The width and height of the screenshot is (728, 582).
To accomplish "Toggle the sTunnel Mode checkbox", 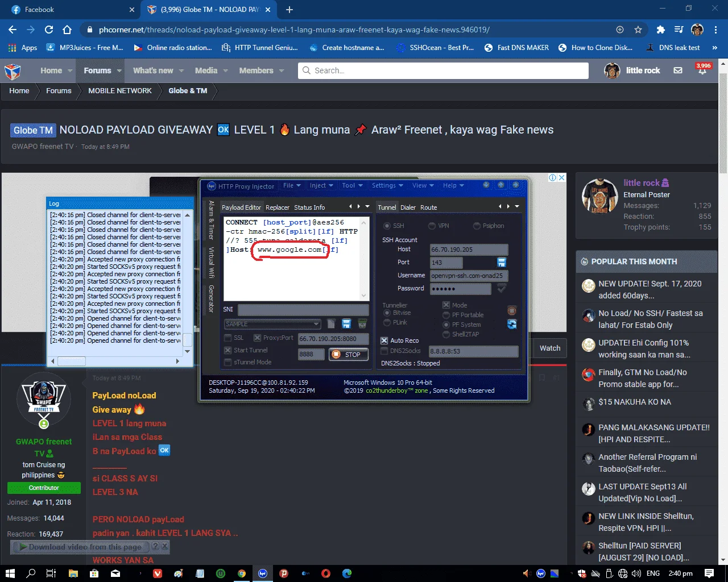I will click(228, 362).
